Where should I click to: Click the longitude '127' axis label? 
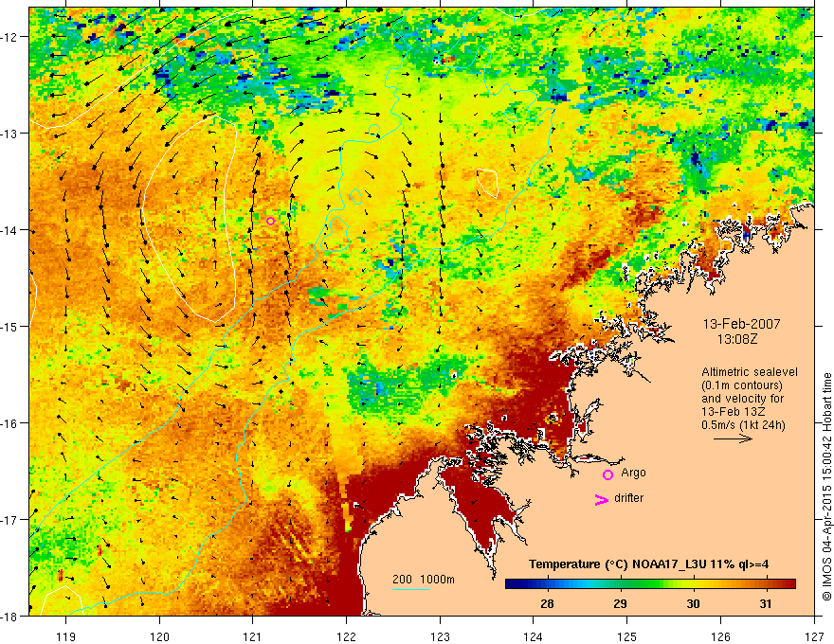pyautogui.click(x=814, y=636)
